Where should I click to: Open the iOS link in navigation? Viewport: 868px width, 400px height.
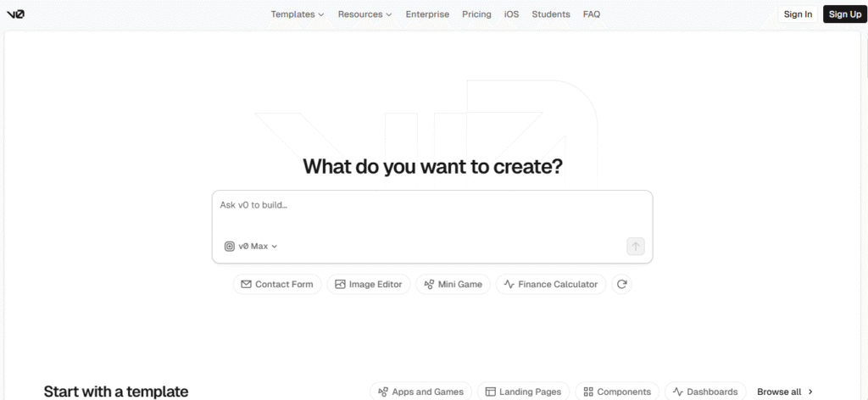(511, 14)
